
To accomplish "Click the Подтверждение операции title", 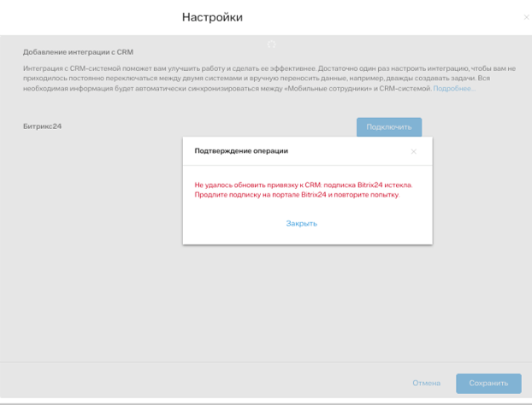I will [x=241, y=151].
